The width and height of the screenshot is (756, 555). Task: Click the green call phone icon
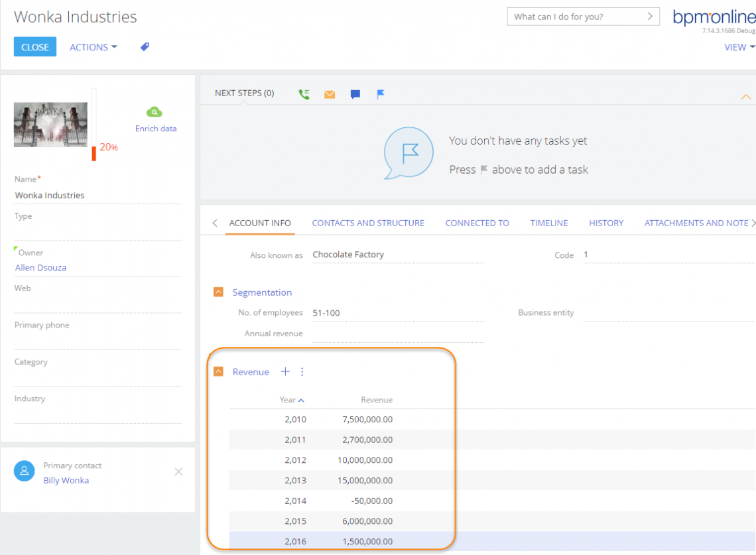coord(304,94)
